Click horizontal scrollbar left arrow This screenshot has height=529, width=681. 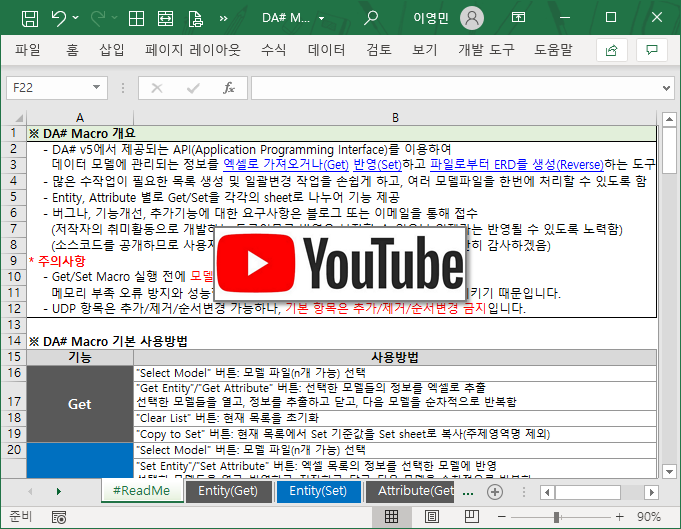pos(547,493)
